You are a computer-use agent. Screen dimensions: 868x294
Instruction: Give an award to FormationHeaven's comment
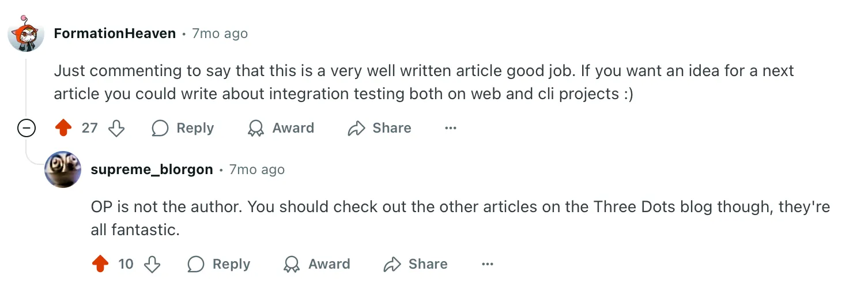(x=281, y=128)
